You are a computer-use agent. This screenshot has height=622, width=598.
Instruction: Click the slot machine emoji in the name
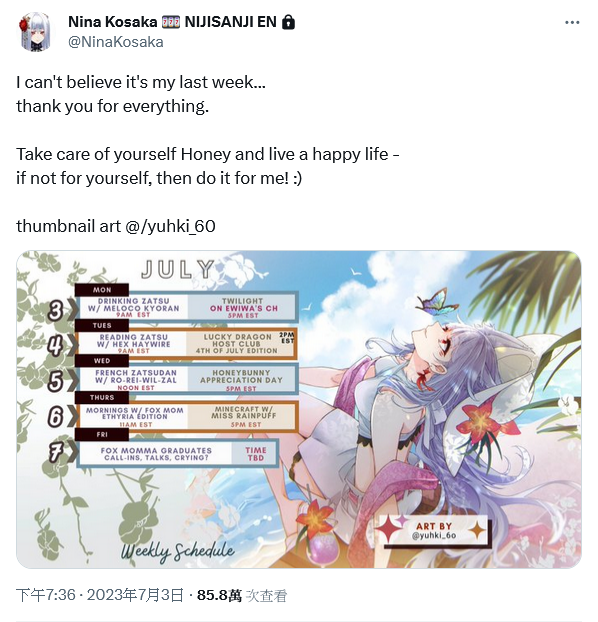tap(171, 22)
